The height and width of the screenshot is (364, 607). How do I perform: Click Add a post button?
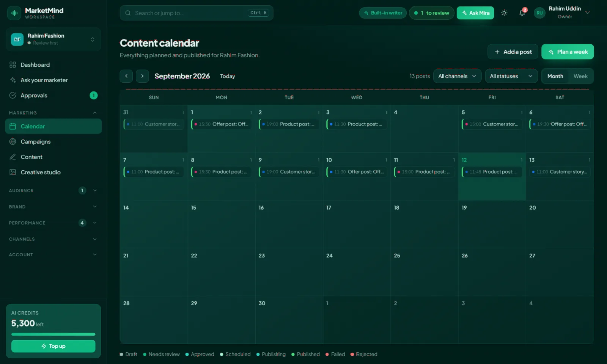click(x=513, y=52)
